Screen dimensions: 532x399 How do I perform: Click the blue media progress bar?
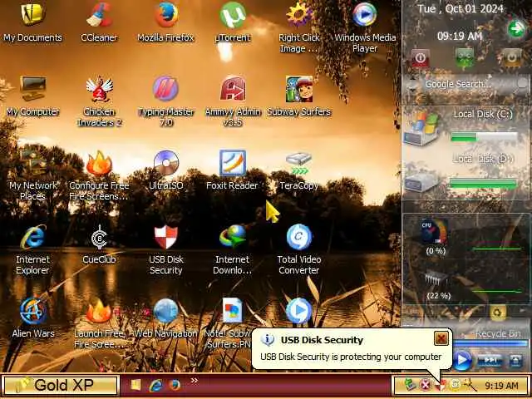pos(490,343)
